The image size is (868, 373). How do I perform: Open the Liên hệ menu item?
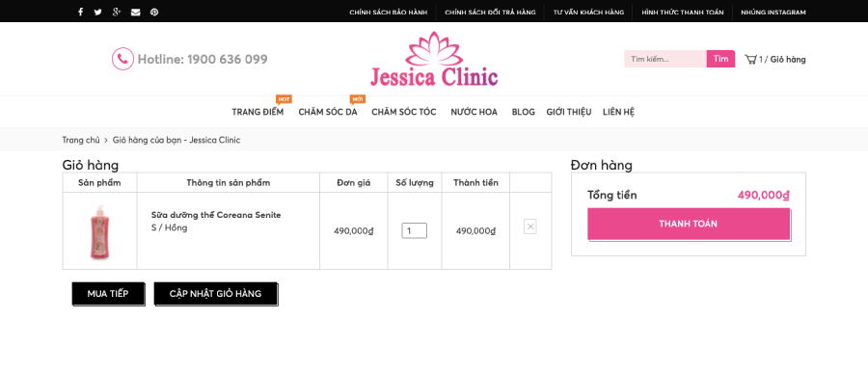[x=618, y=112]
